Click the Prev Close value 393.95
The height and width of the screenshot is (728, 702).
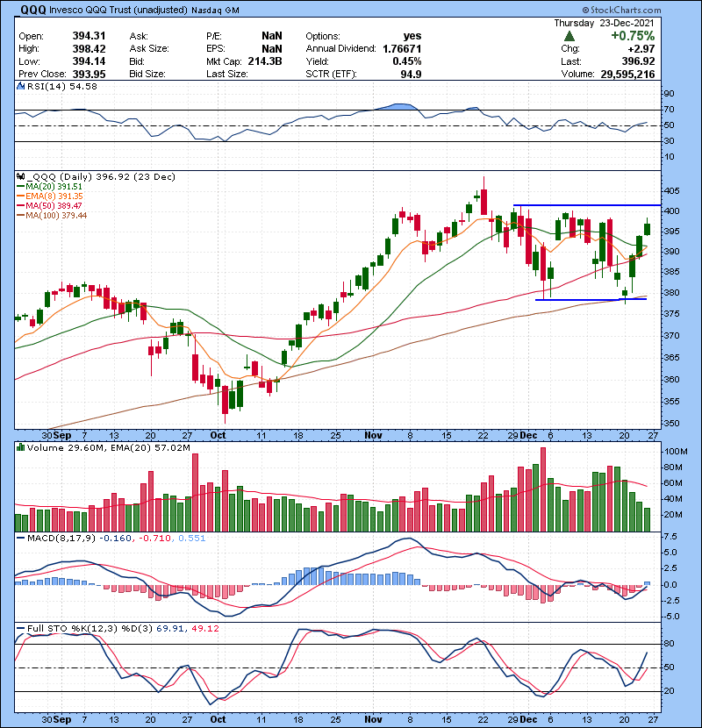click(89, 74)
